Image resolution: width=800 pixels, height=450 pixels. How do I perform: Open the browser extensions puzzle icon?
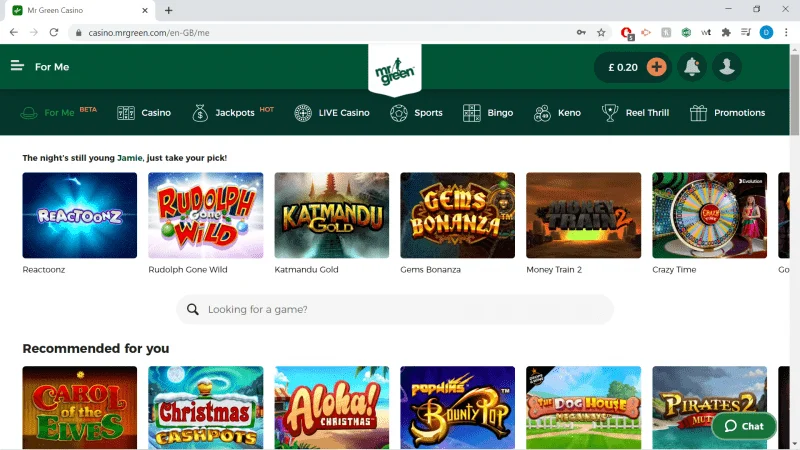(x=726, y=33)
